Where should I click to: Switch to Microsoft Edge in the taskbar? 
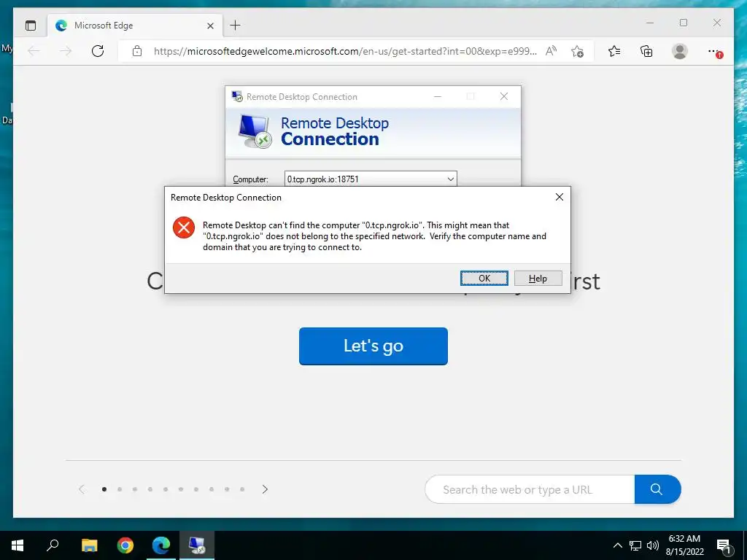pos(161,545)
